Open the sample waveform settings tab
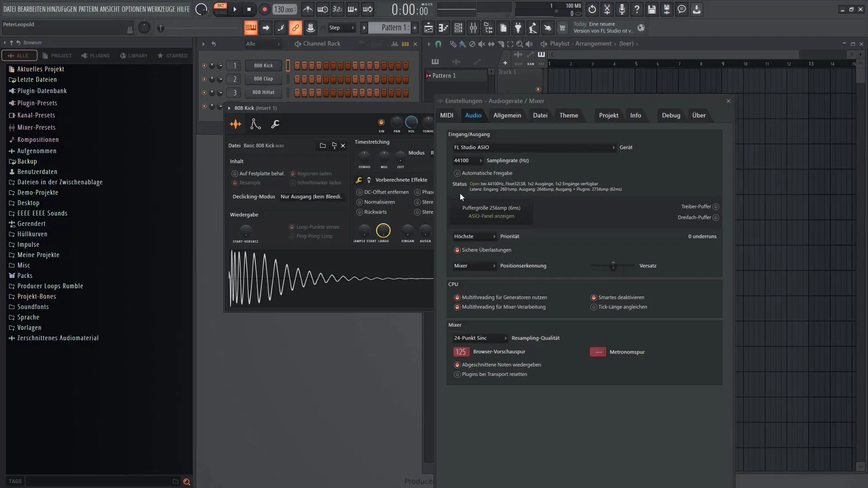 point(236,124)
